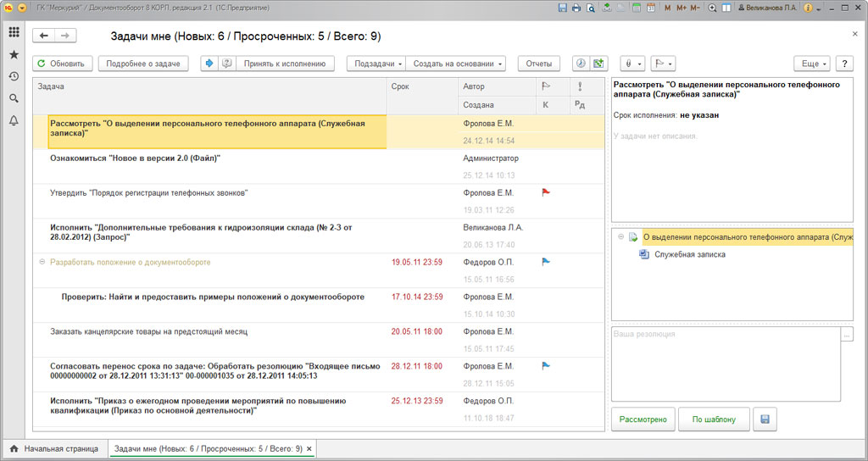
Task: Click the print icon in title bar
Action: (576, 8)
